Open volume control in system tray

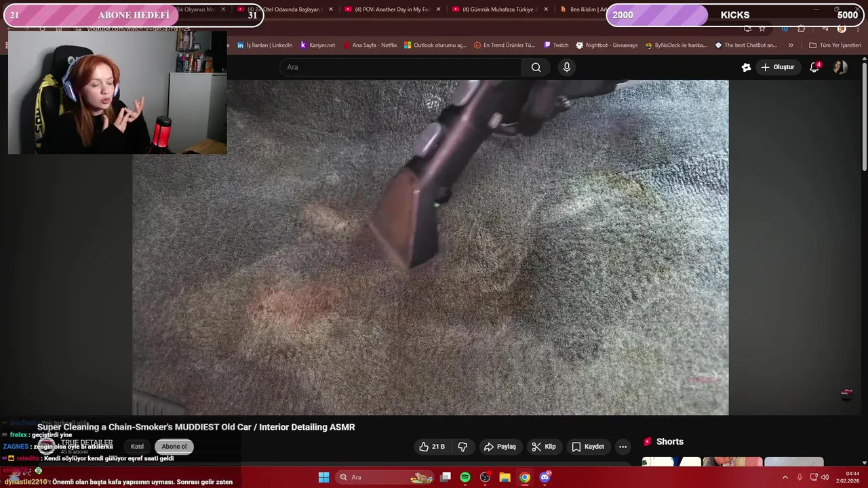click(x=825, y=477)
